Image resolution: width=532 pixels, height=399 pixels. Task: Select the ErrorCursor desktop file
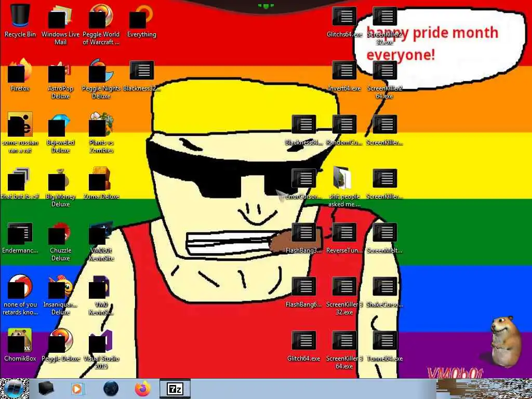tap(303, 183)
